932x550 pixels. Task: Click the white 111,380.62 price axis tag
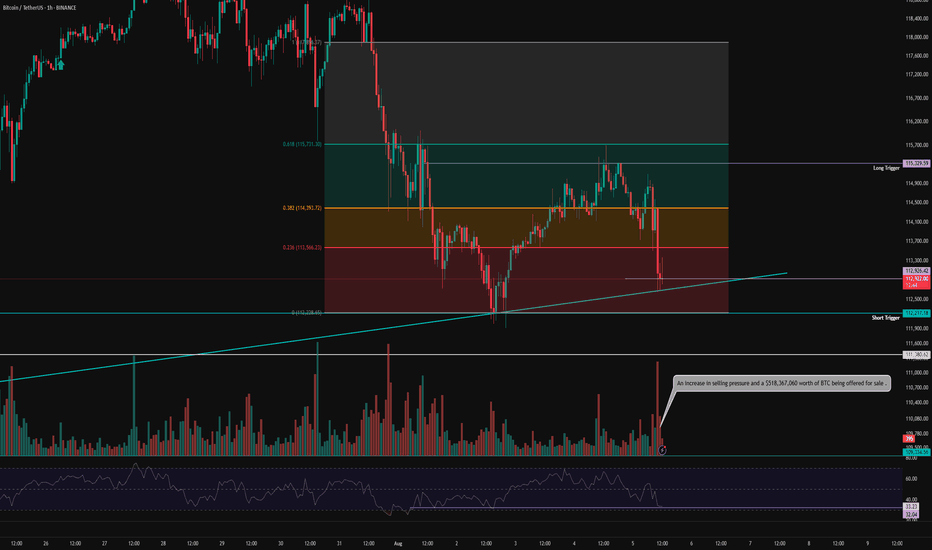click(x=916, y=354)
